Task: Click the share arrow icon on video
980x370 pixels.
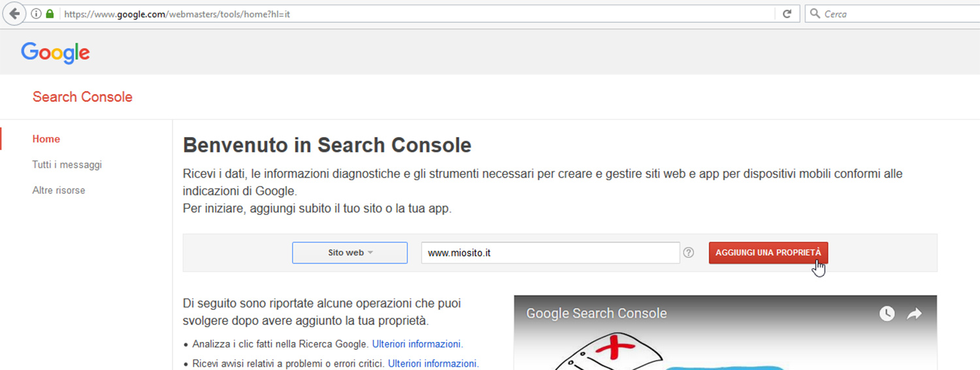Action: pos(914,314)
